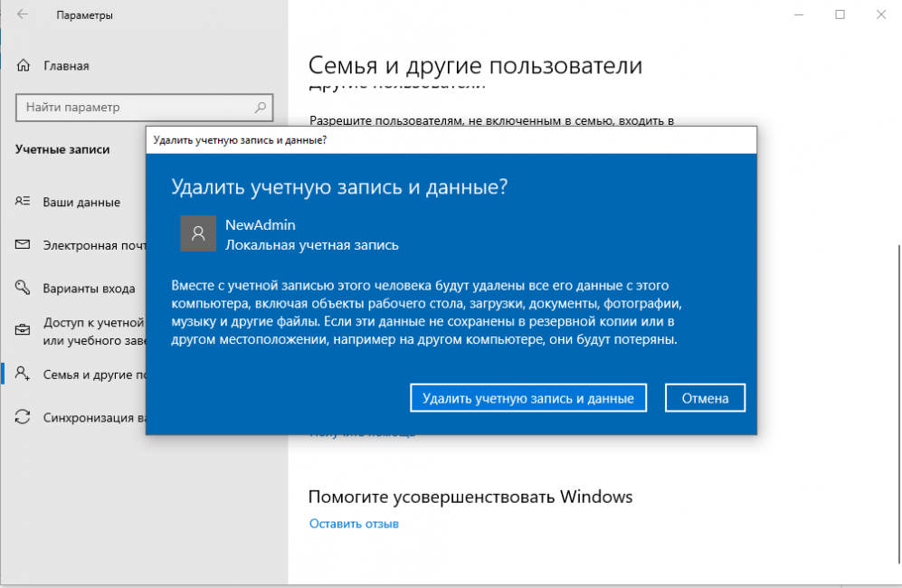
Task: Open the Главная home icon
Action: pyautogui.click(x=24, y=66)
